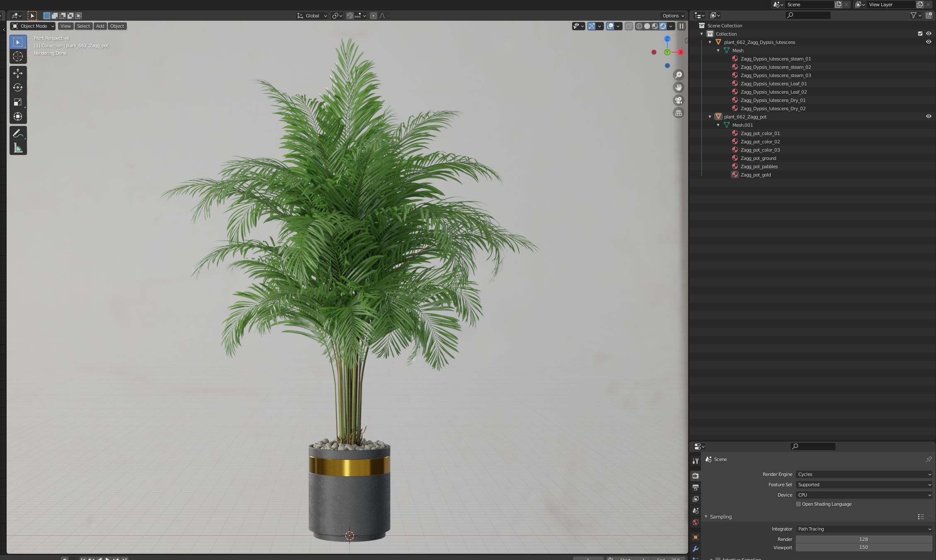Enable Open Shading Language checkbox

click(x=798, y=504)
